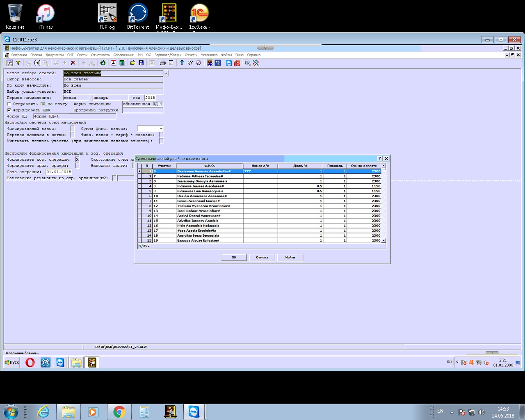Click the OK button in dialog
Screen dimensions: 525x420
[x=234, y=258]
